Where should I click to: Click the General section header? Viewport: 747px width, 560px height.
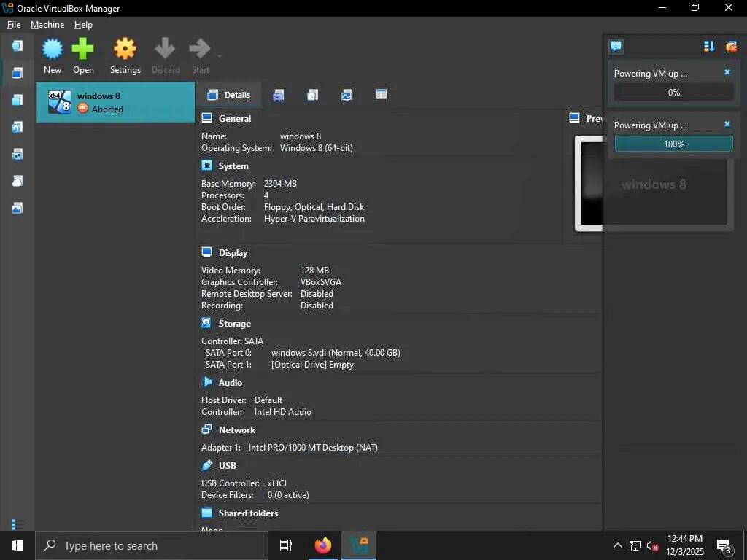point(234,119)
